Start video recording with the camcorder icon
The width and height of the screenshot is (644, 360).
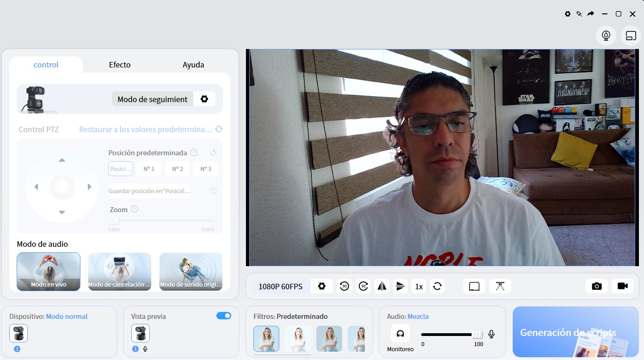[623, 286]
